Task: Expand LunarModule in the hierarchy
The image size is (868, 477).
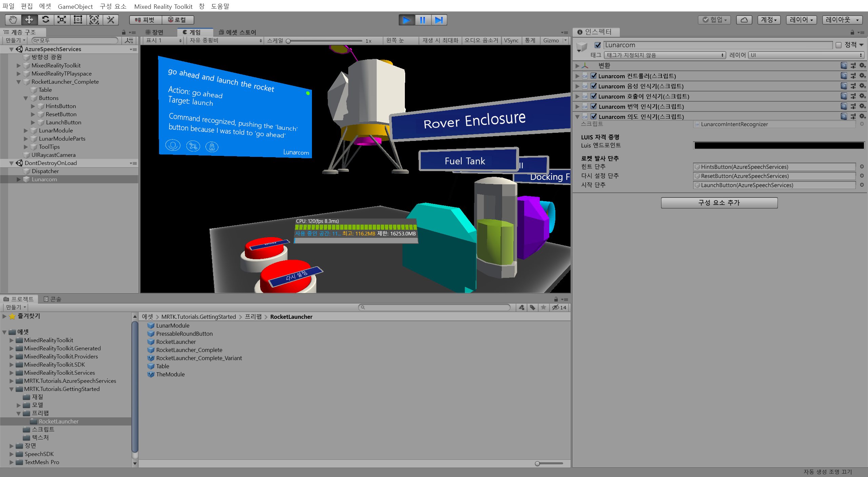Action: pos(26,130)
